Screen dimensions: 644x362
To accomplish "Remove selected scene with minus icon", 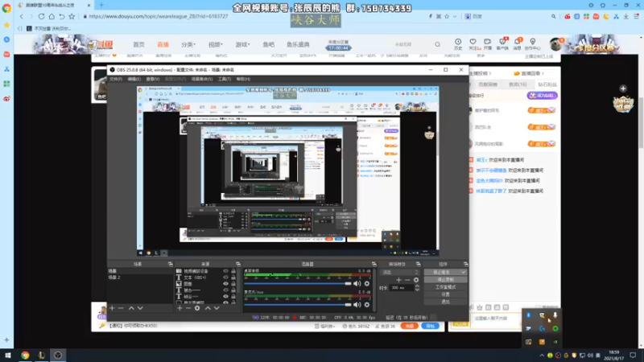I will [x=121, y=308].
